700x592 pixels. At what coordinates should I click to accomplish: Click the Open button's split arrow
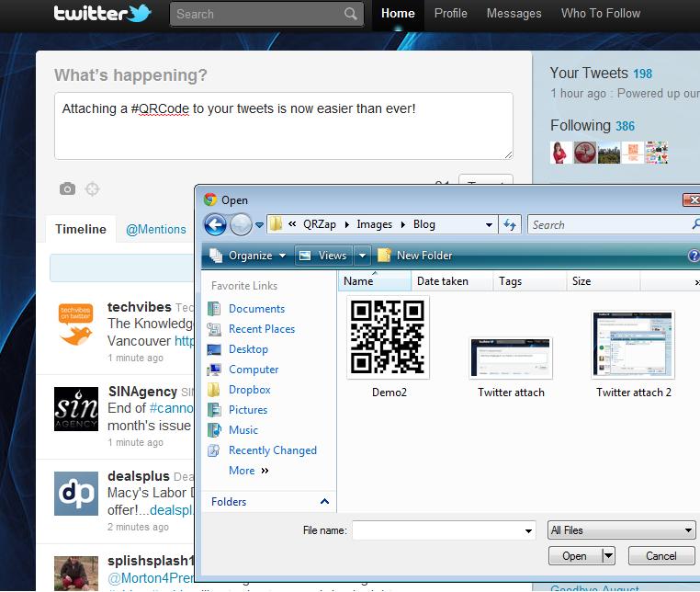(608, 556)
